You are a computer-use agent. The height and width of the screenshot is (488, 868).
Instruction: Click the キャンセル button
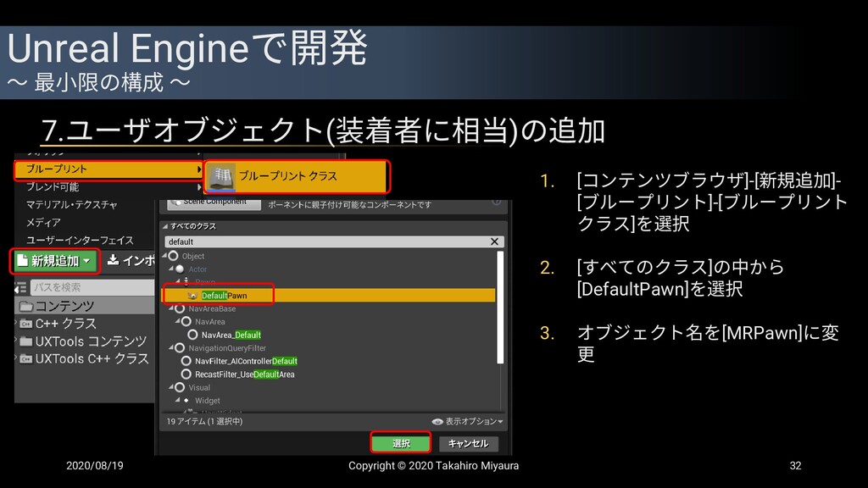pyautogui.click(x=468, y=444)
